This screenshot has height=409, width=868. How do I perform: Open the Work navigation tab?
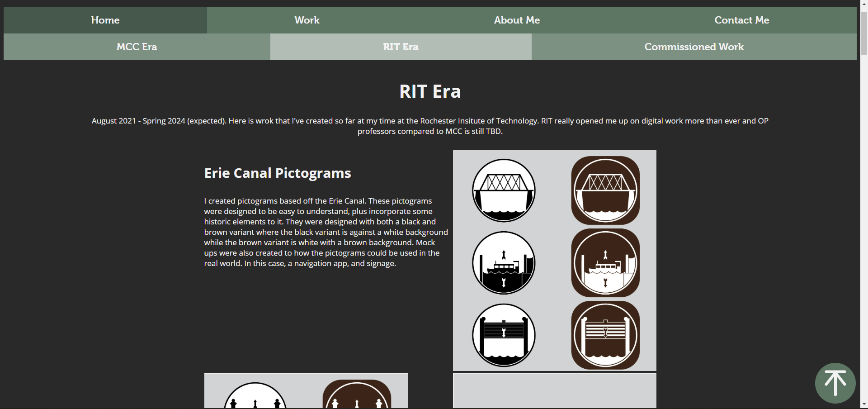coord(307,20)
